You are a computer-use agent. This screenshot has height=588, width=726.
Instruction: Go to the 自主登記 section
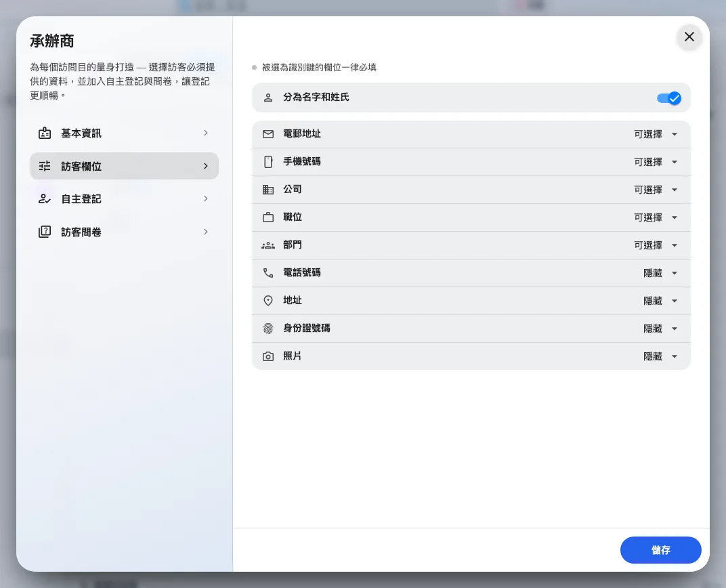tap(124, 199)
